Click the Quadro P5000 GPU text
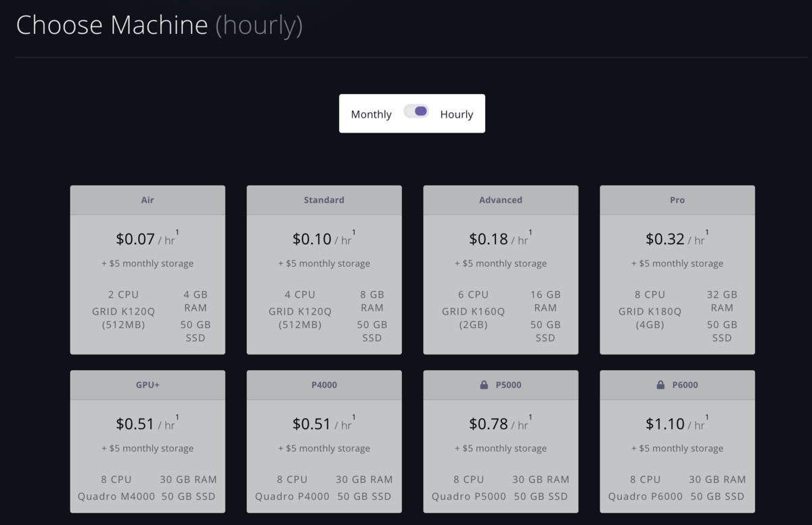 coord(469,497)
